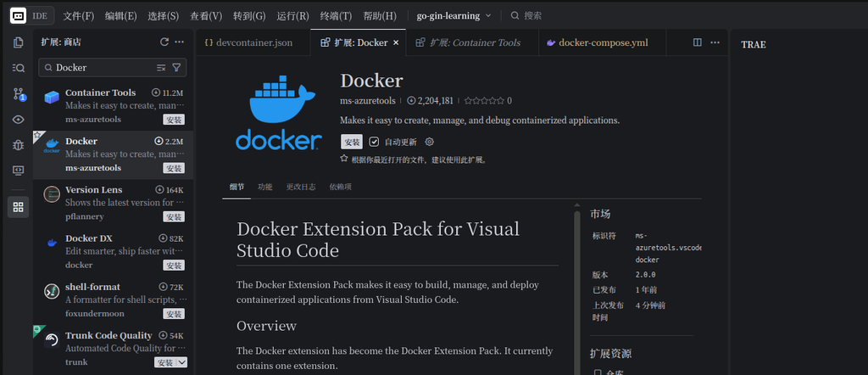Click shell-format extension icon in list
Image resolution: width=868 pixels, height=375 pixels.
(52, 291)
